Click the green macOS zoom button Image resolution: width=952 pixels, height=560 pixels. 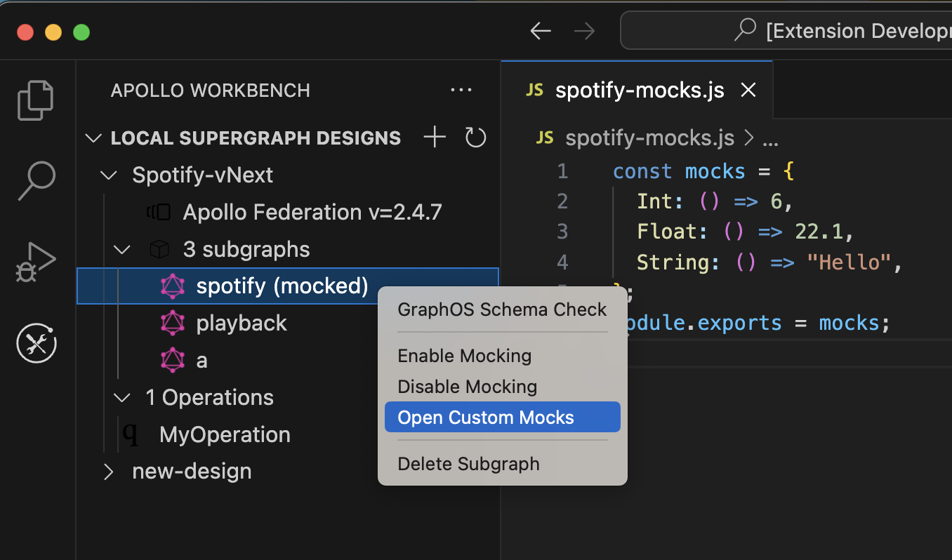click(81, 32)
